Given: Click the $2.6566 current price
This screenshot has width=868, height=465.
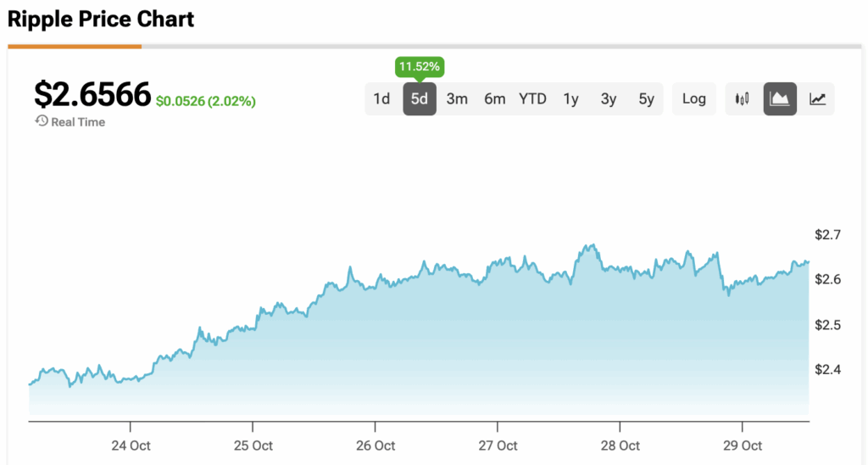Looking at the screenshot, I should [92, 94].
